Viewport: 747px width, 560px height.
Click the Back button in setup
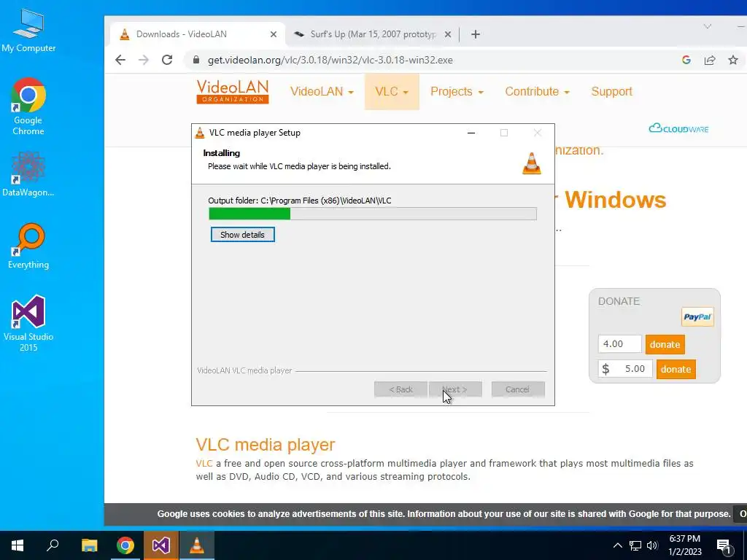pos(400,389)
